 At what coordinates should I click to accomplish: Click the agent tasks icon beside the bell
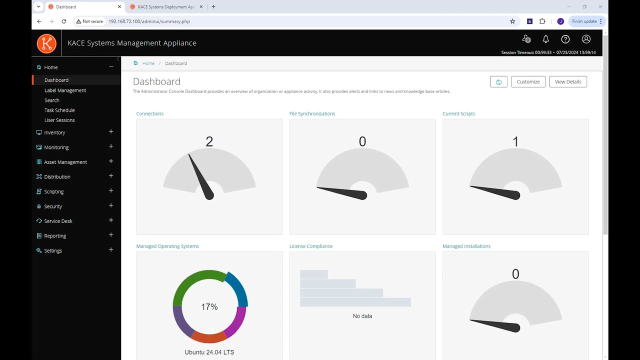pyautogui.click(x=527, y=39)
